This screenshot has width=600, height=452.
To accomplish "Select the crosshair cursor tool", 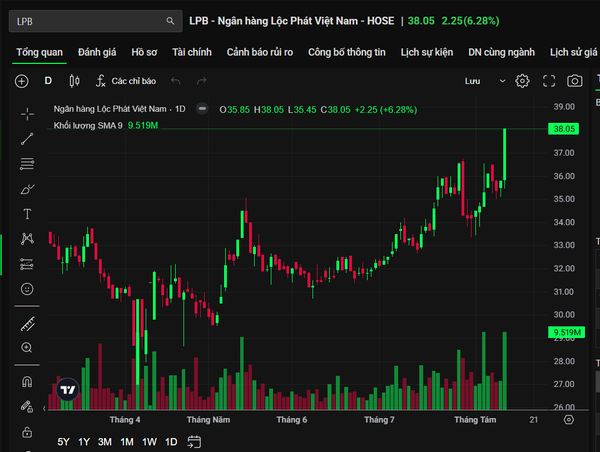I will click(27, 114).
